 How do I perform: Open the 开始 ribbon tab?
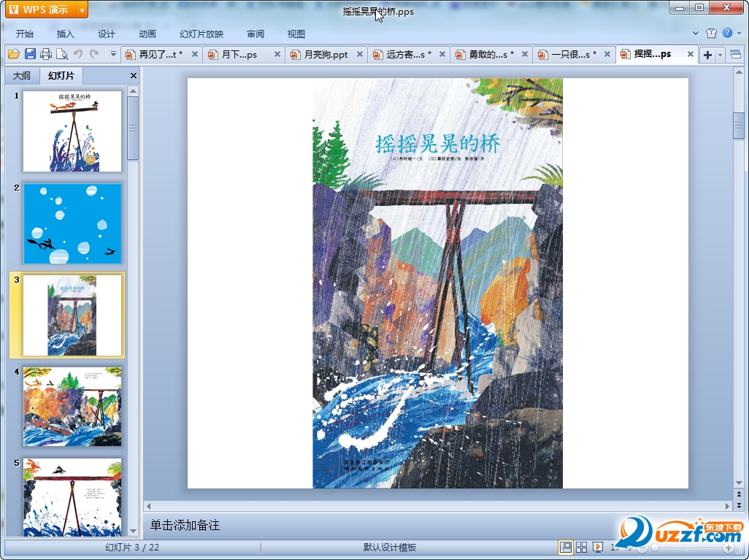point(24,34)
